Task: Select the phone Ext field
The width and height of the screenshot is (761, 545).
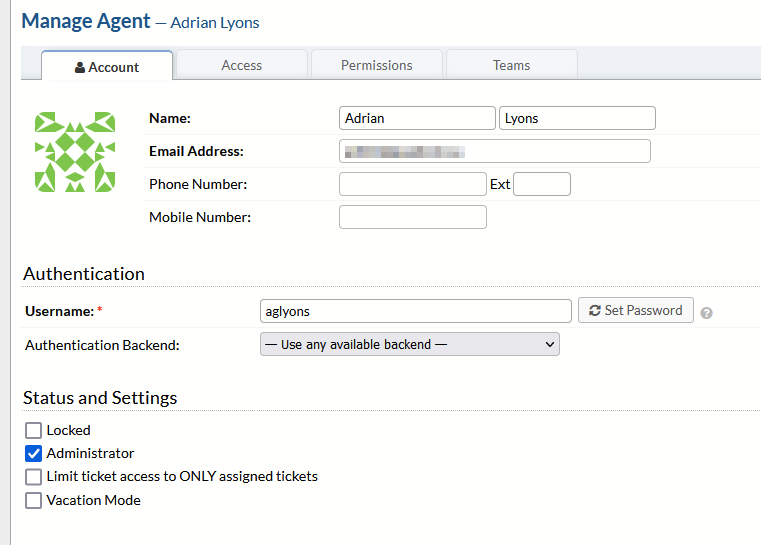Action: 541,184
